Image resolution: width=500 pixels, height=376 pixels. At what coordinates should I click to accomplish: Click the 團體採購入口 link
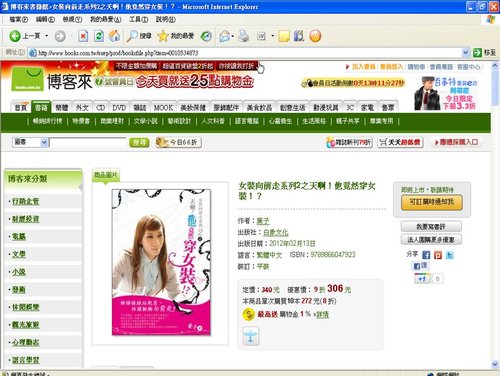[456, 142]
